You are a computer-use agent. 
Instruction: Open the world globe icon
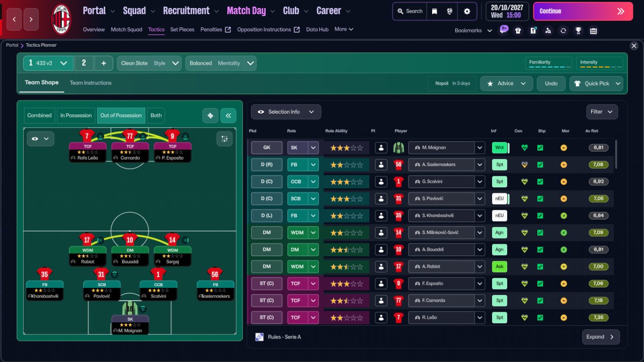click(x=450, y=11)
